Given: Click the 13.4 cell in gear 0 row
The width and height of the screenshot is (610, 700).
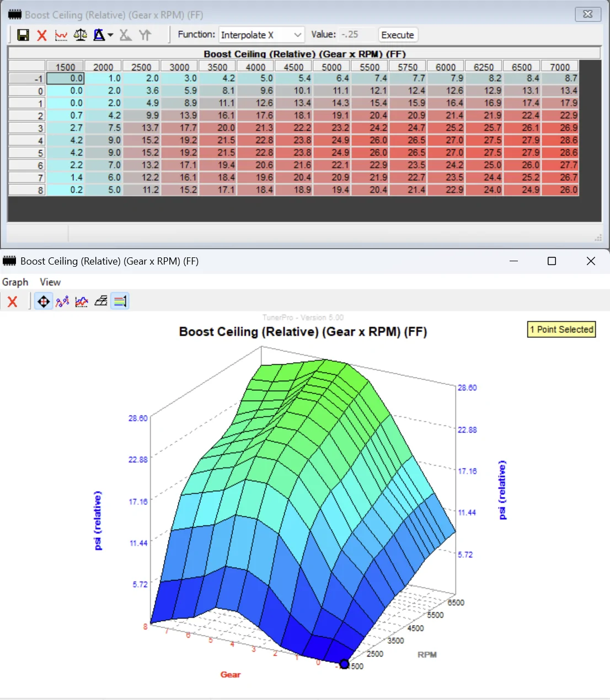Looking at the screenshot, I should (x=560, y=91).
